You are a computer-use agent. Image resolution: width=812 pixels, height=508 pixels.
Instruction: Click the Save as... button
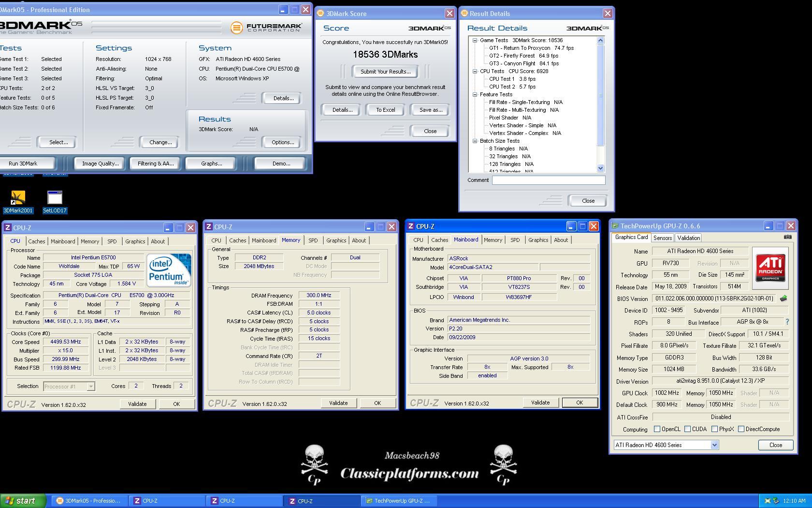tap(431, 110)
